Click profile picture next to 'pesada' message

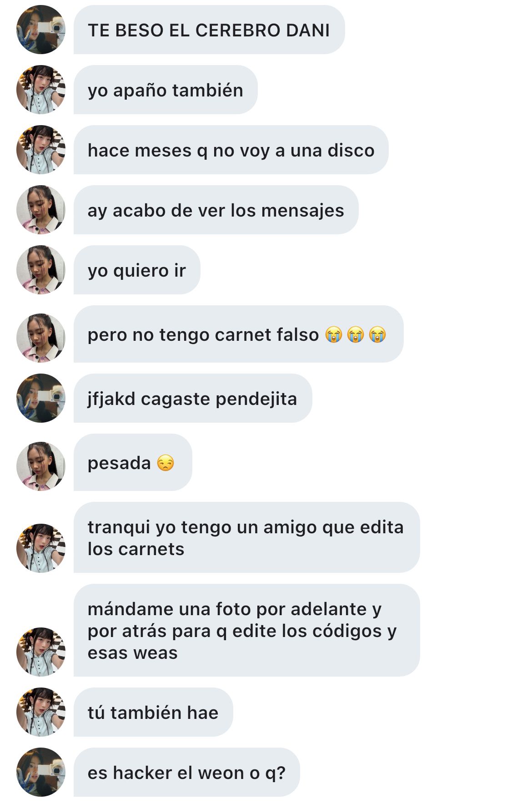pyautogui.click(x=41, y=466)
